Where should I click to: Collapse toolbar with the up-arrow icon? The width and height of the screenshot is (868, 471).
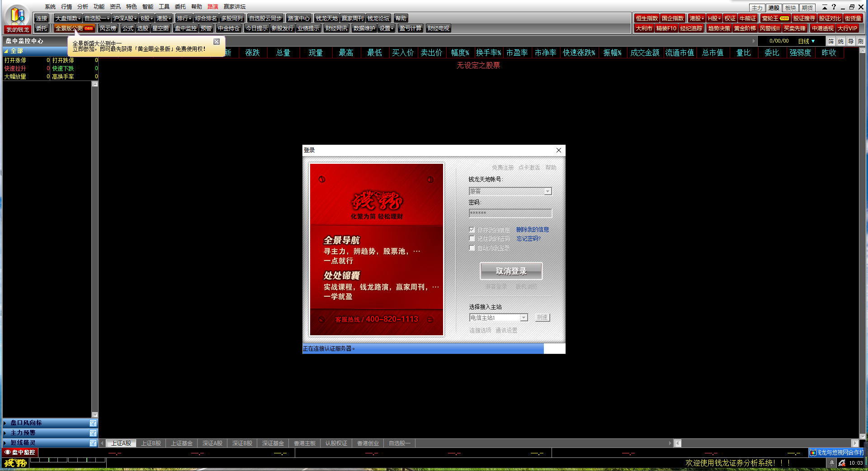825,7
